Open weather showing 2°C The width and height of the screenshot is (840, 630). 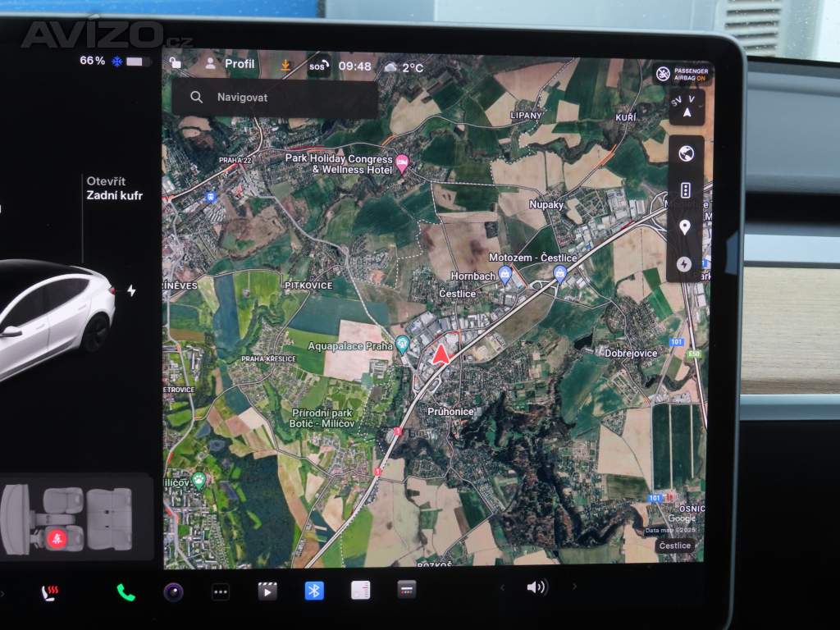tap(404, 67)
